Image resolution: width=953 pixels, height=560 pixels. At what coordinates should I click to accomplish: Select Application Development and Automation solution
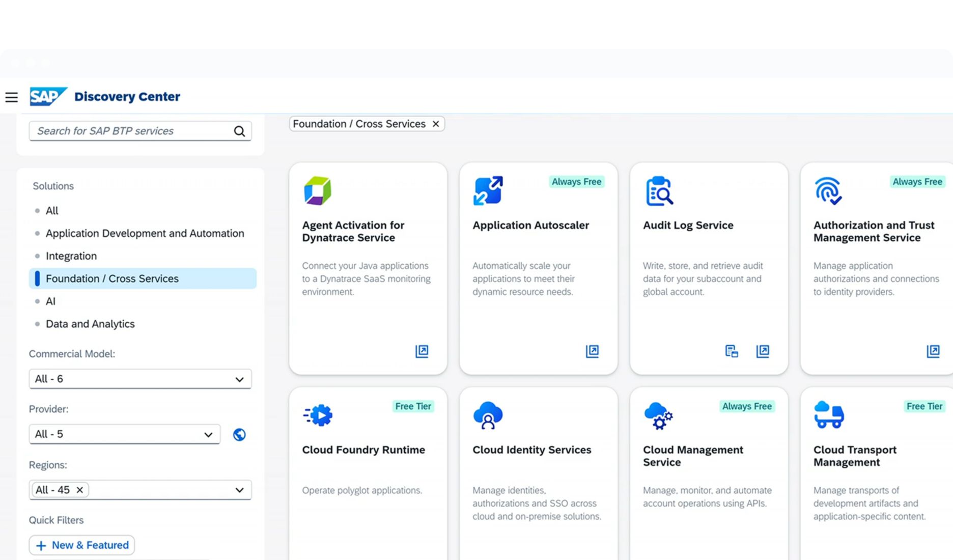(x=145, y=234)
